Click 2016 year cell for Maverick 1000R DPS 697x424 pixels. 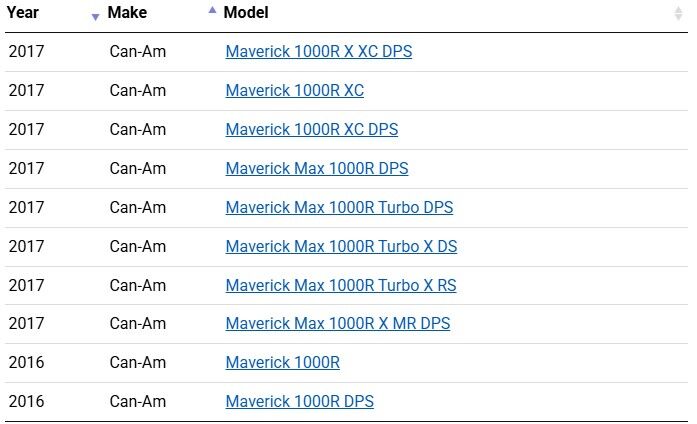[x=26, y=402]
